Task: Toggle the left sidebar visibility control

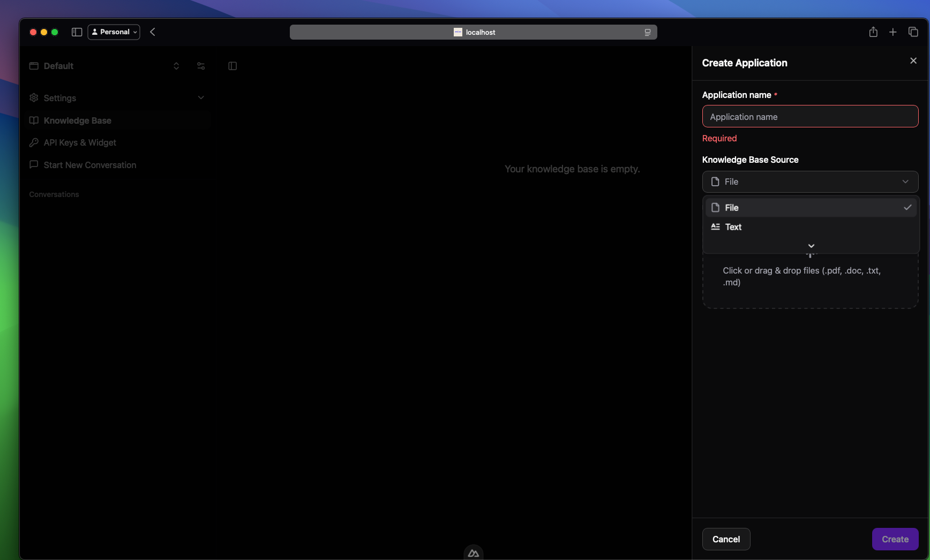Action: (x=77, y=32)
